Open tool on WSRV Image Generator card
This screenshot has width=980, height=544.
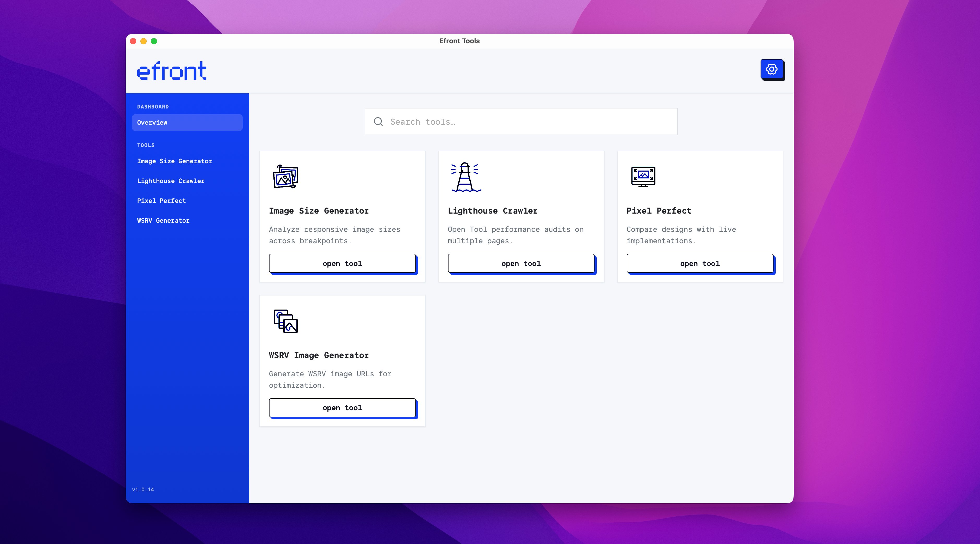point(342,408)
